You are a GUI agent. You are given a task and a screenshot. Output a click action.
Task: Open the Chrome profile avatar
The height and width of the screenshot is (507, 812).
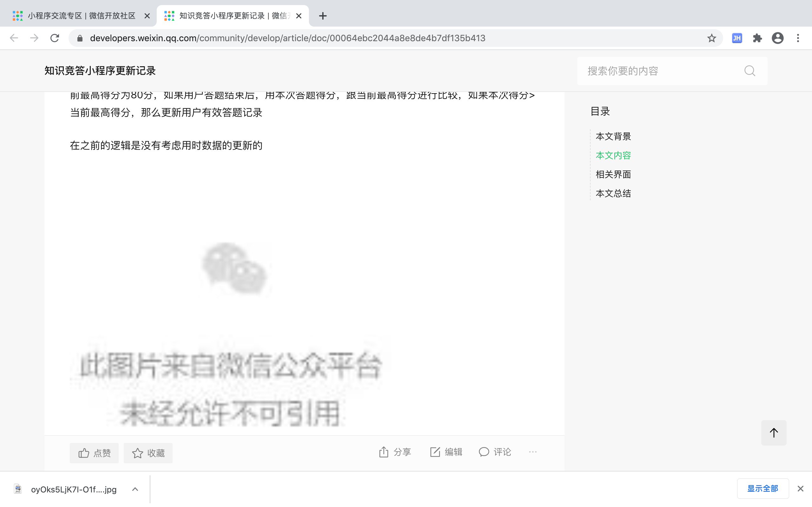click(x=777, y=38)
